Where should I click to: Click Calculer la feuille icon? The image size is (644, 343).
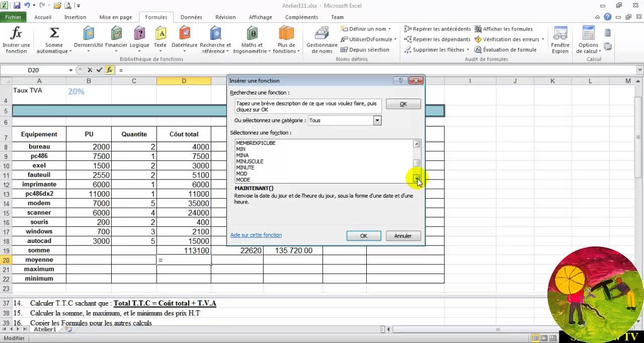607,47
